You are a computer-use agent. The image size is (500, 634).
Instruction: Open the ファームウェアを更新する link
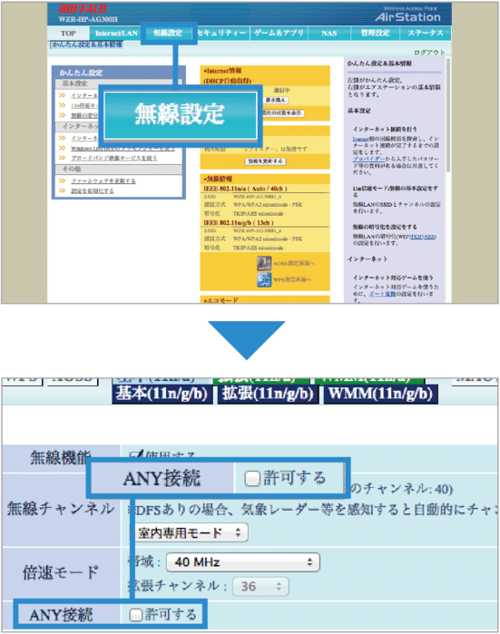point(103,181)
